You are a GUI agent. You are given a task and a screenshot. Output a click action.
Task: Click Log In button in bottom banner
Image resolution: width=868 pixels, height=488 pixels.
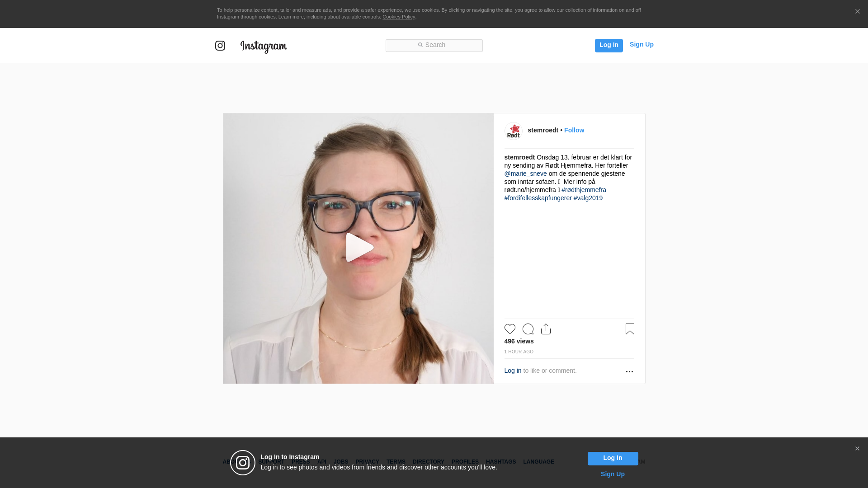point(613,458)
